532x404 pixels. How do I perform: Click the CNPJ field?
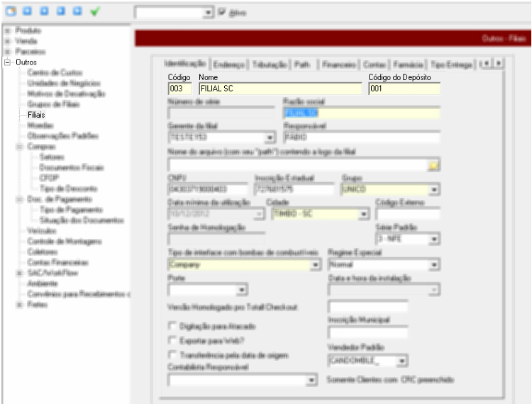pos(208,189)
